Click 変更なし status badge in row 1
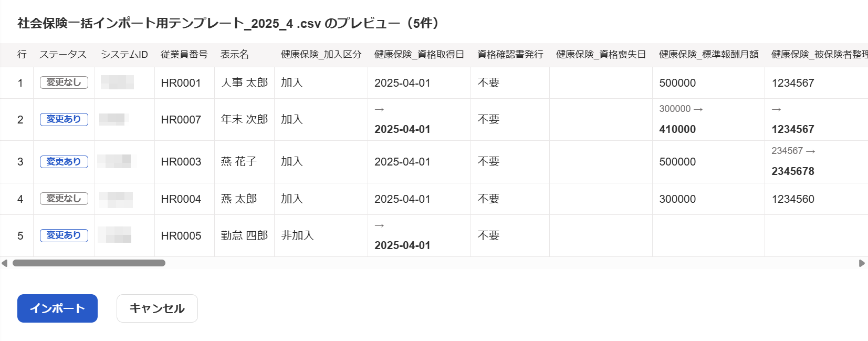868x341 pixels. (64, 82)
